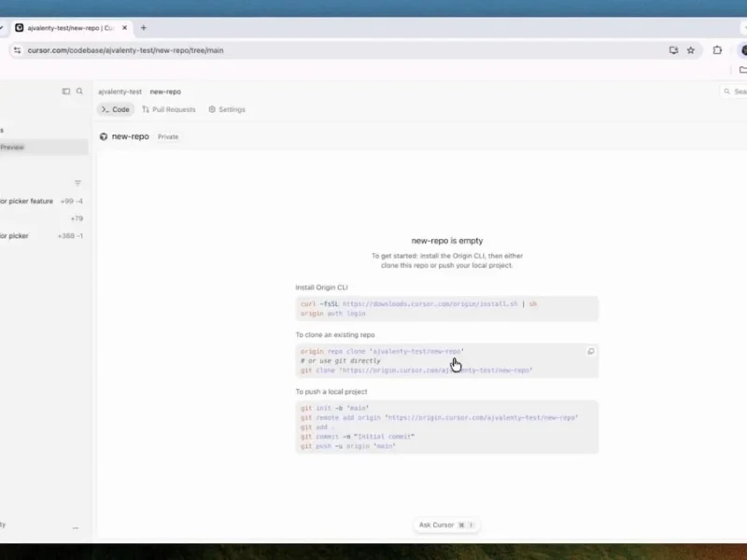The width and height of the screenshot is (747, 560).
Task: Switch to the Code tab
Action: 115,109
